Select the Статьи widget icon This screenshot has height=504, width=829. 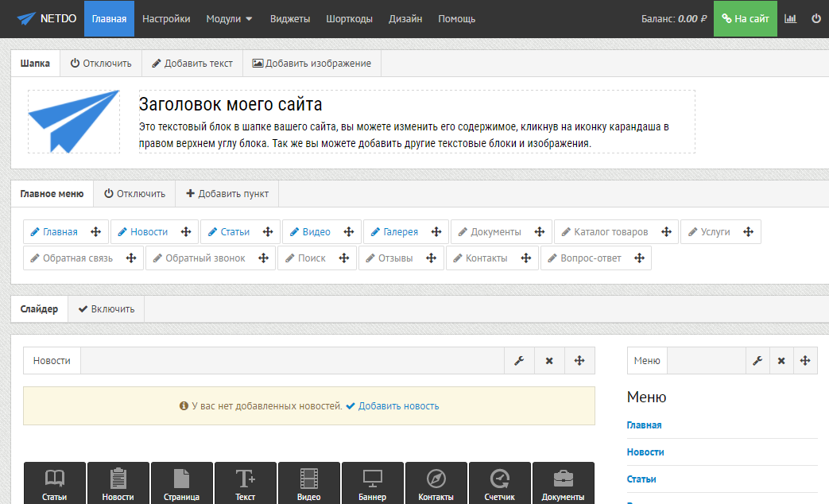[x=54, y=478]
